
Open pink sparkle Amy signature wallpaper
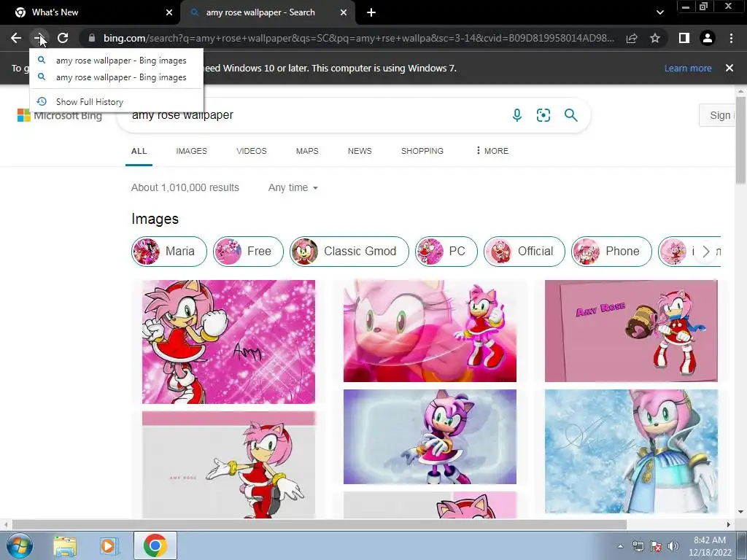[228, 342]
